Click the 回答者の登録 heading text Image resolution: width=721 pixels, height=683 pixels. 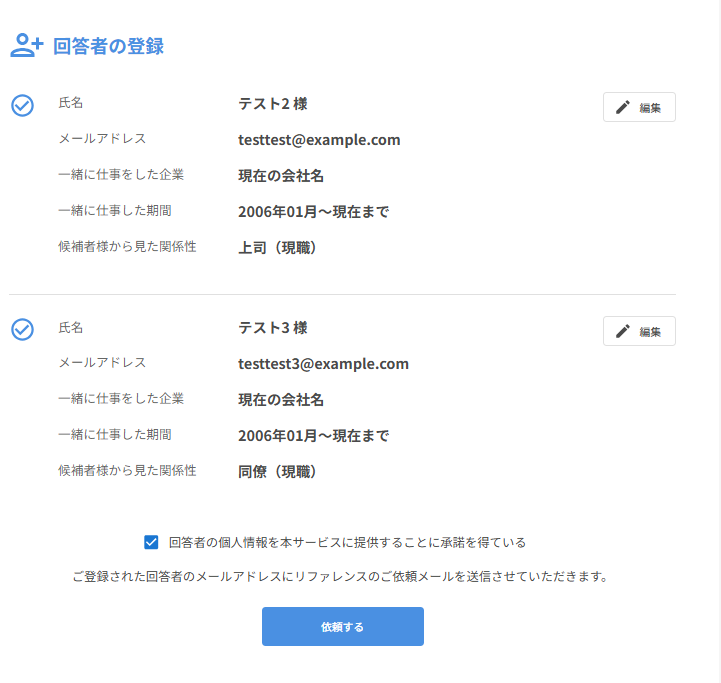click(x=108, y=46)
